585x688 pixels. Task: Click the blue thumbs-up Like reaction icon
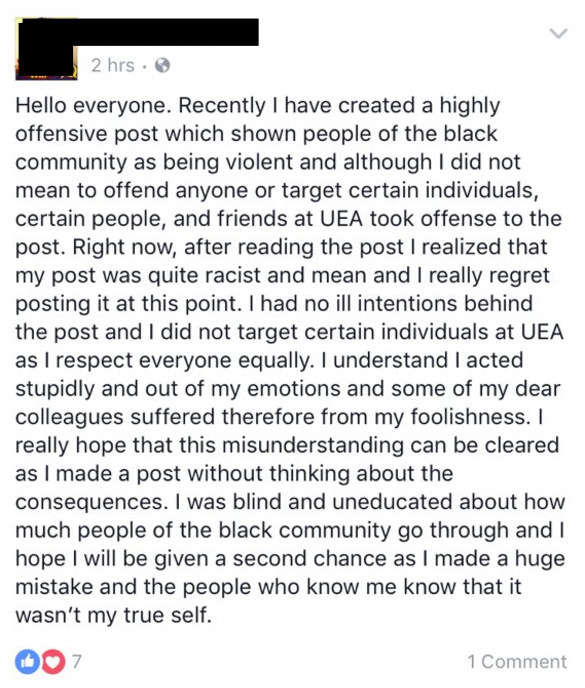coord(28,661)
